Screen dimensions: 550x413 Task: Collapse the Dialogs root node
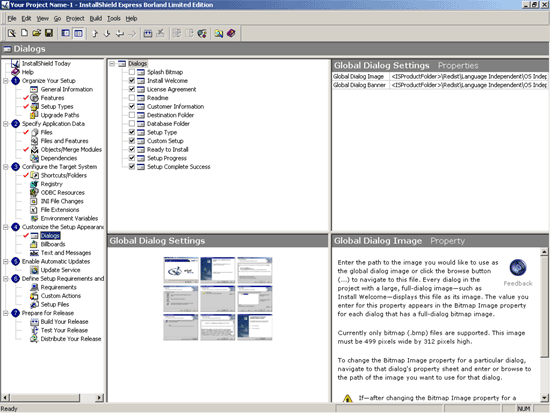[112, 64]
